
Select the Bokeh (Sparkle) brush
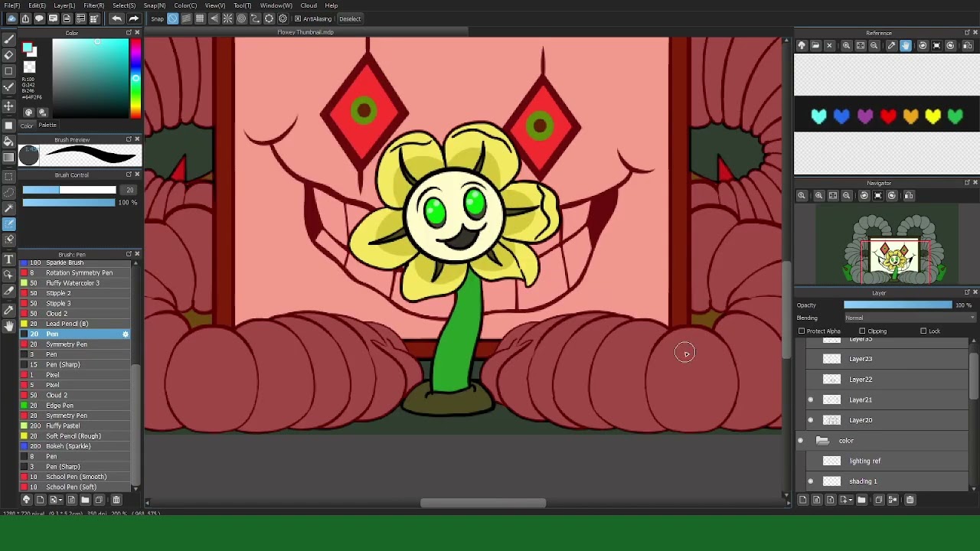coord(75,446)
